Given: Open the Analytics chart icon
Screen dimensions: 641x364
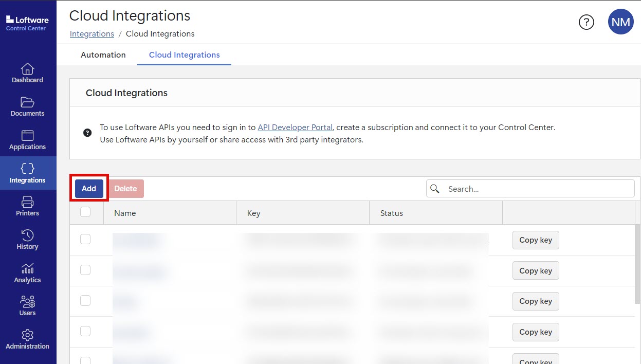Looking at the screenshot, I should pyautogui.click(x=28, y=269).
